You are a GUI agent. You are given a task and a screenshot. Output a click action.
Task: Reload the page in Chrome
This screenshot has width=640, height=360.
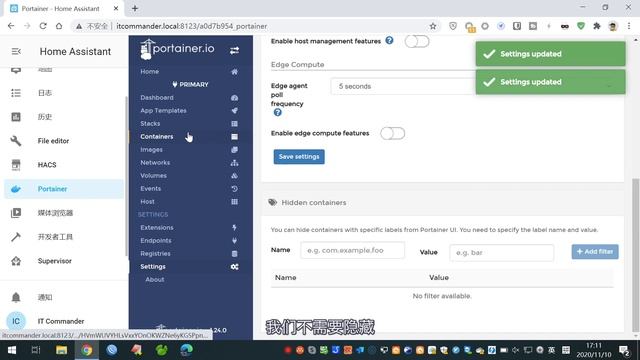coord(43,26)
